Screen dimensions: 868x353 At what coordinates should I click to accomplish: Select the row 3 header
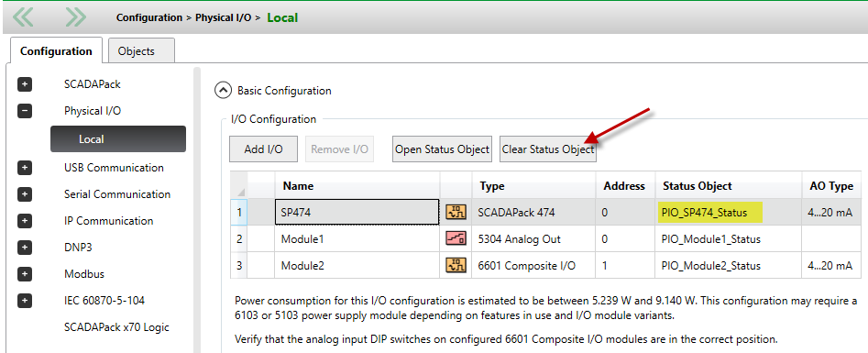click(x=239, y=266)
